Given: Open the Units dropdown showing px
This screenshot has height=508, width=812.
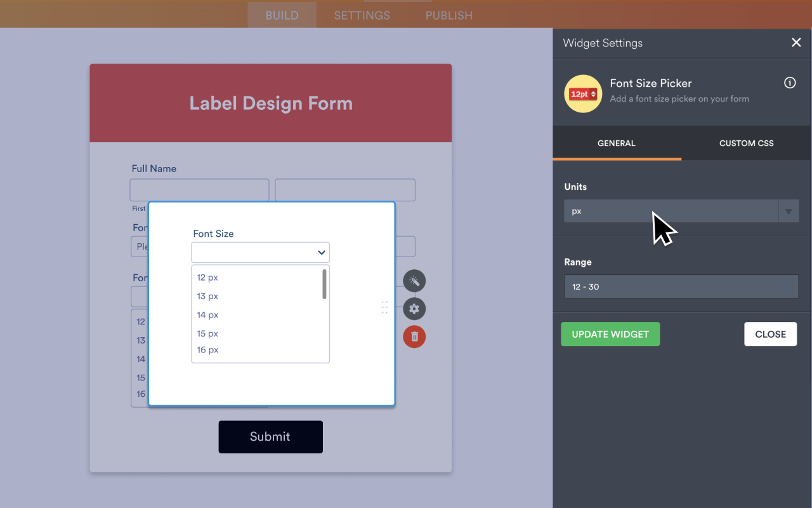Looking at the screenshot, I should [x=681, y=211].
